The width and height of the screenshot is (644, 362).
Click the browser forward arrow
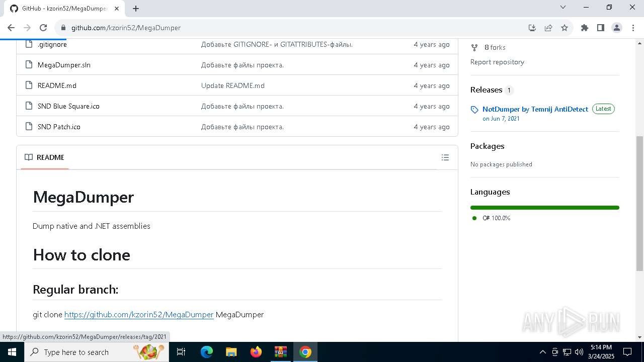pos(27,28)
